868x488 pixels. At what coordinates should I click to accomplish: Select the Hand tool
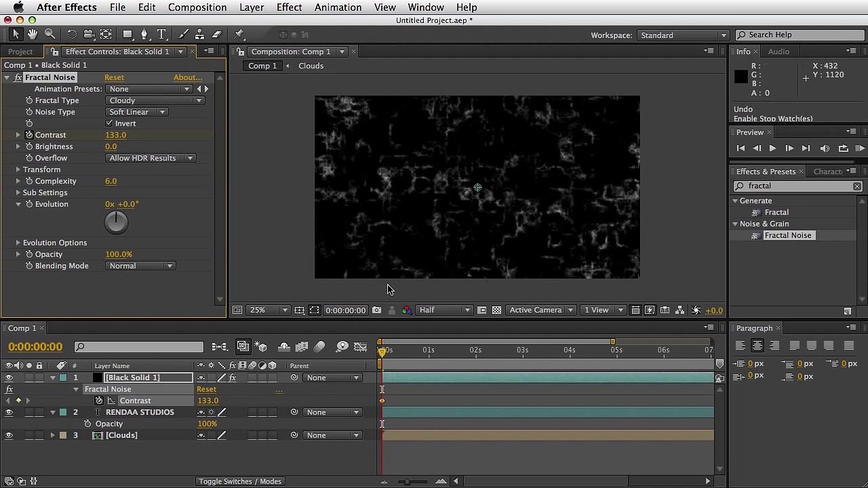33,35
